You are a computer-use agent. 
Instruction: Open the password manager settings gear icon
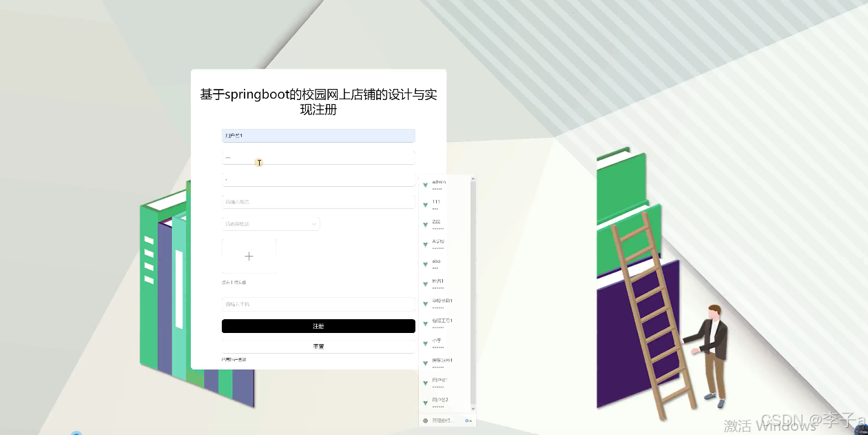(425, 421)
